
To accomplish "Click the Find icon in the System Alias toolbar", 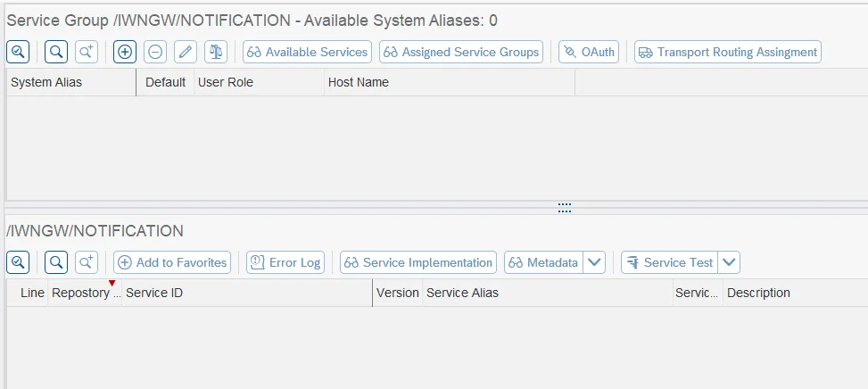I will pos(56,52).
